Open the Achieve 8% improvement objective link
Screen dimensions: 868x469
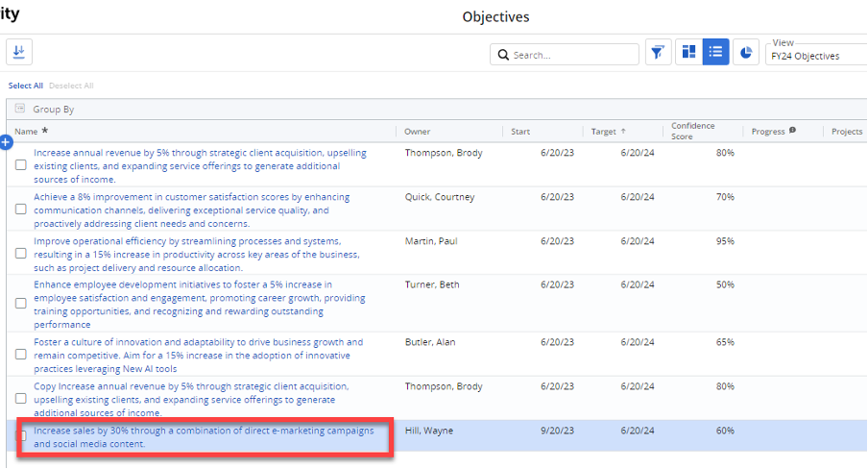coord(191,210)
